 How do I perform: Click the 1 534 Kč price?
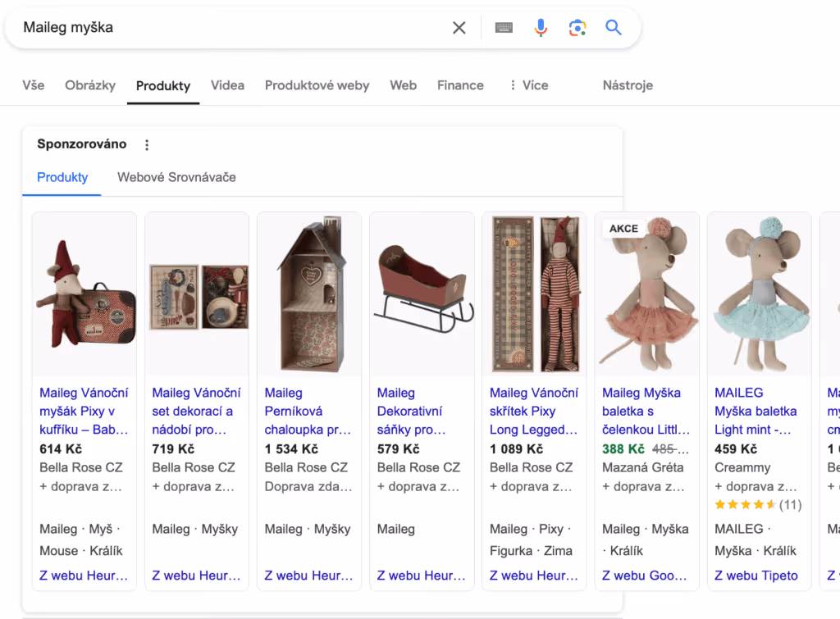pyautogui.click(x=291, y=449)
